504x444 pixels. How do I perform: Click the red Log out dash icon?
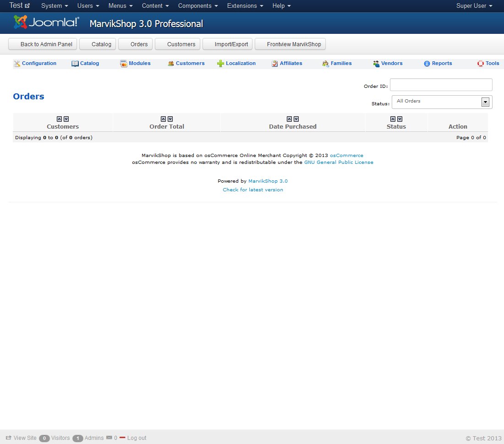pos(122,438)
